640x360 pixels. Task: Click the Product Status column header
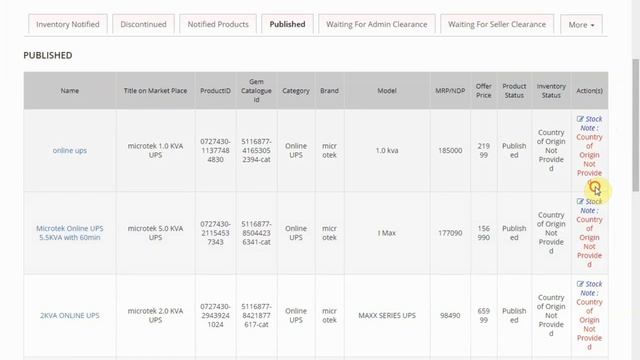click(514, 91)
